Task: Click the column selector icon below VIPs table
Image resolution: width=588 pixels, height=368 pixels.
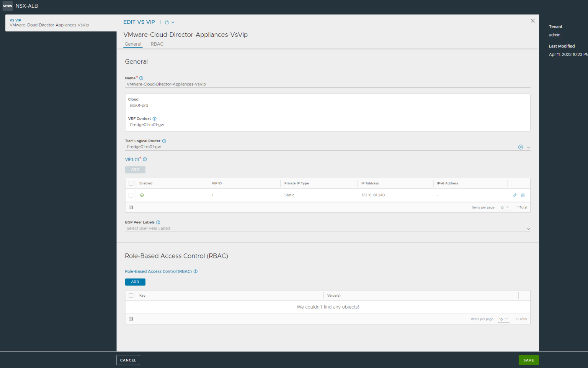Action: 131,207
